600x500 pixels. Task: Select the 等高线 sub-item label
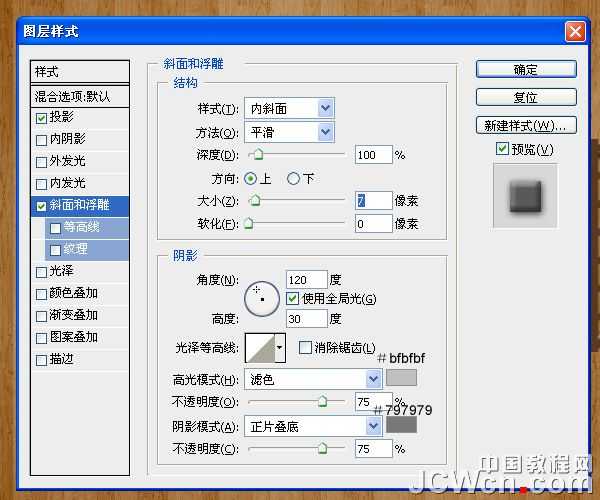[82, 227]
